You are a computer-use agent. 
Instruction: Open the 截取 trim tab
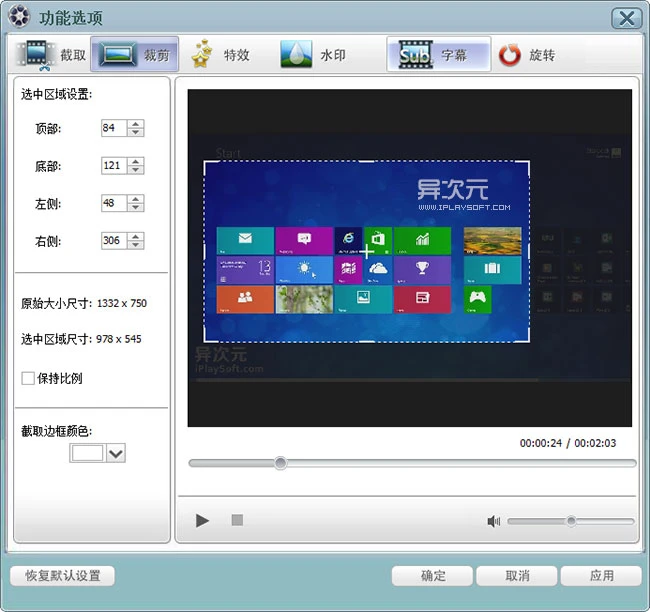point(52,55)
